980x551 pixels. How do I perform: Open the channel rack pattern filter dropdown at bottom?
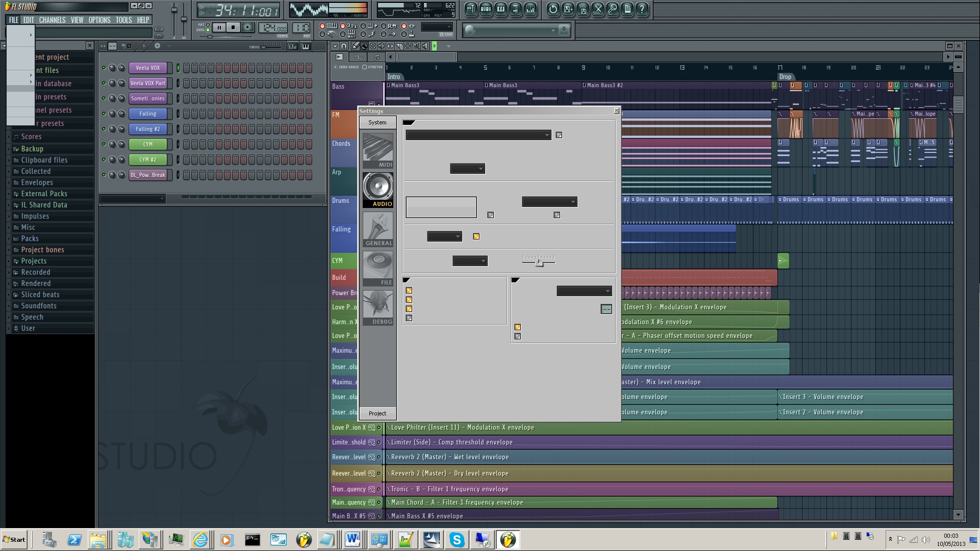(x=132, y=198)
